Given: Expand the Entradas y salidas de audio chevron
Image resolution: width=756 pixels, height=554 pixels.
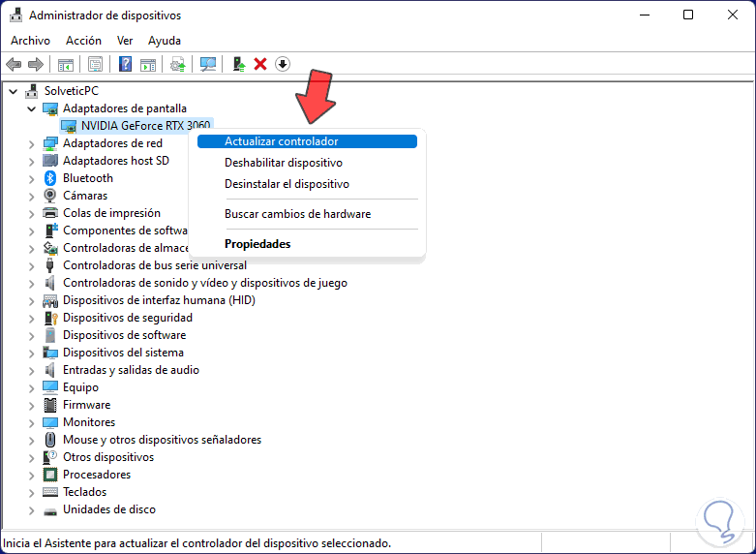Looking at the screenshot, I should point(31,371).
